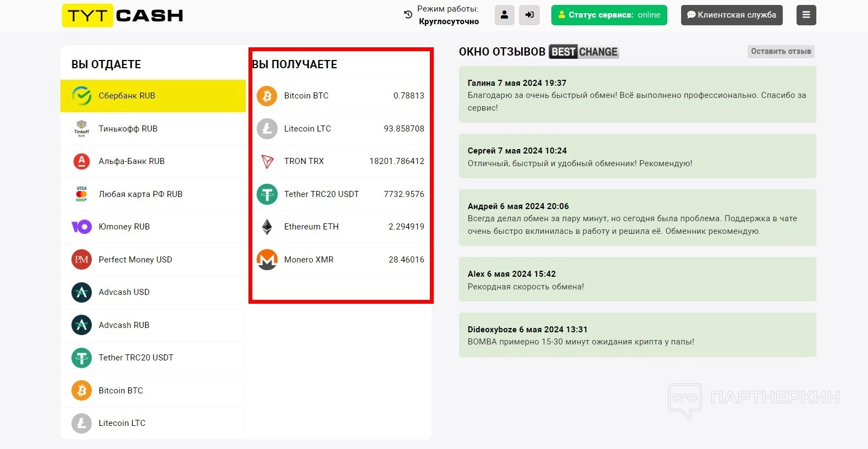
Task: Click the Ethereum rate value 2.294919
Action: pos(406,227)
